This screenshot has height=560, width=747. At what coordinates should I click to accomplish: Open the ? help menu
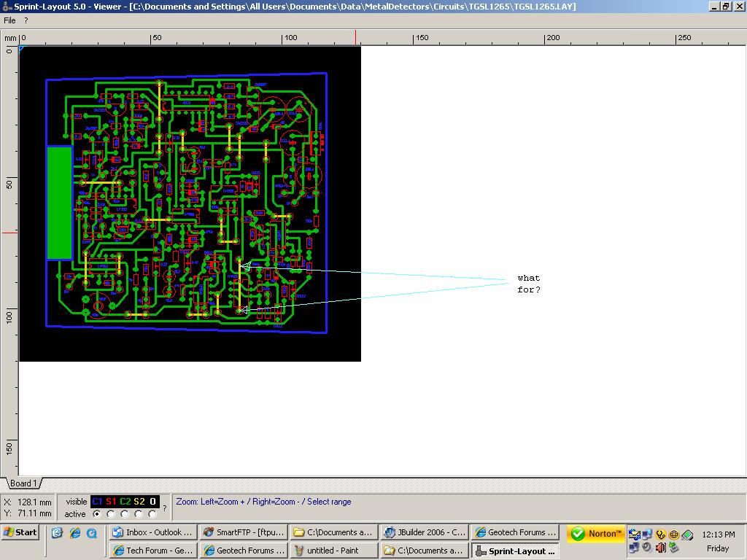pos(26,20)
